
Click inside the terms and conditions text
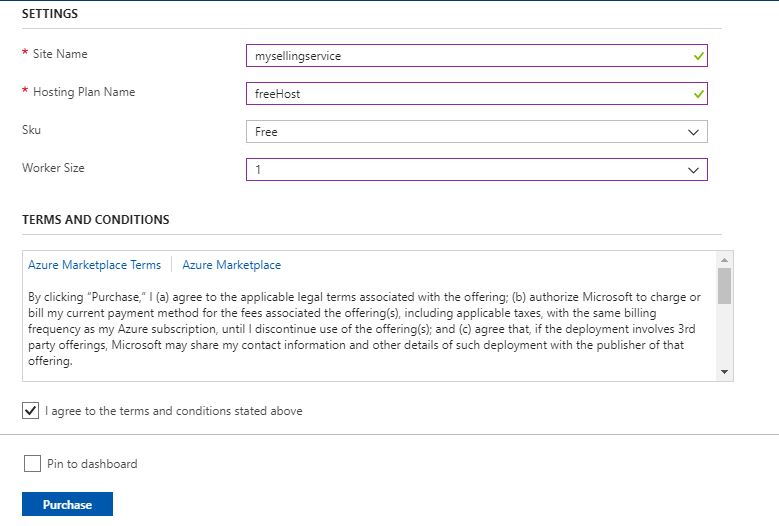tap(364, 329)
